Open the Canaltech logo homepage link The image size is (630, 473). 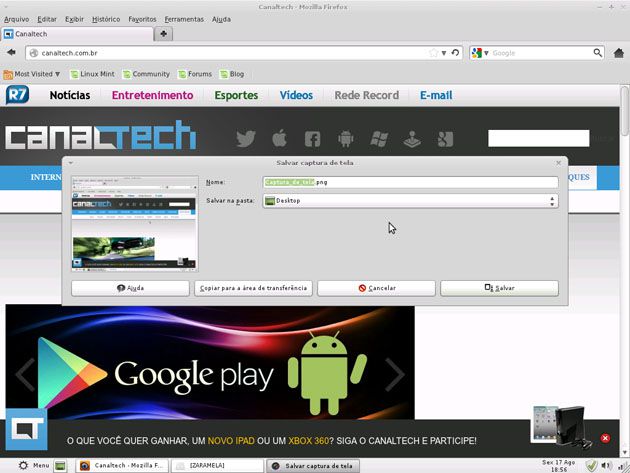click(x=100, y=135)
